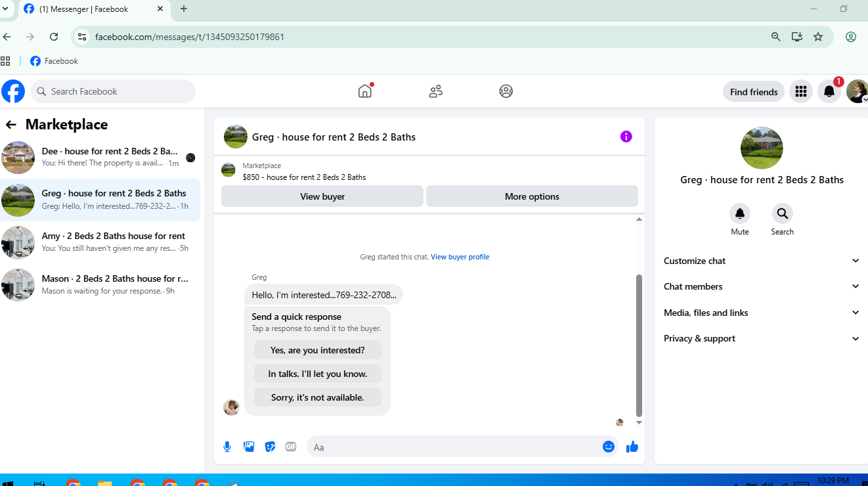Send quick response "Sorry, it's not available."
The height and width of the screenshot is (486, 868).
[x=318, y=397]
